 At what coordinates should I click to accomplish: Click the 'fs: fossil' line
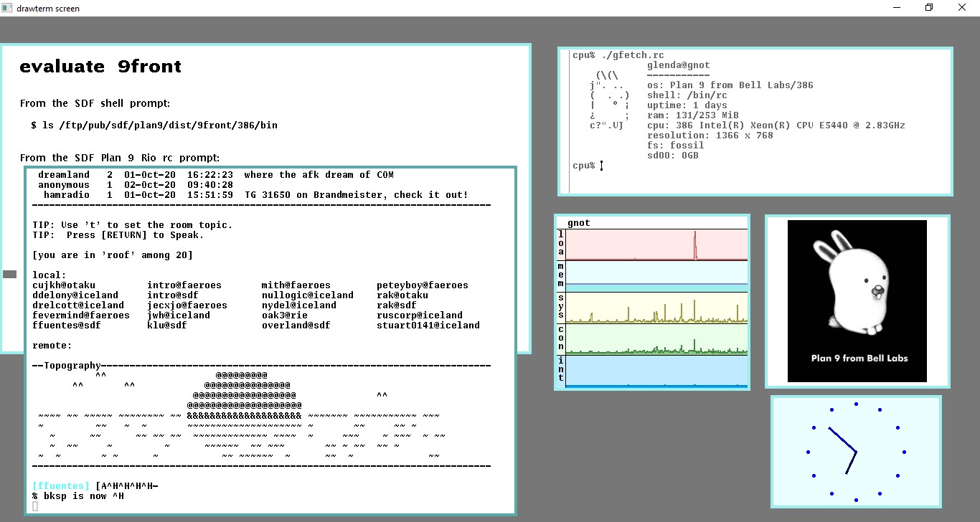click(x=676, y=146)
